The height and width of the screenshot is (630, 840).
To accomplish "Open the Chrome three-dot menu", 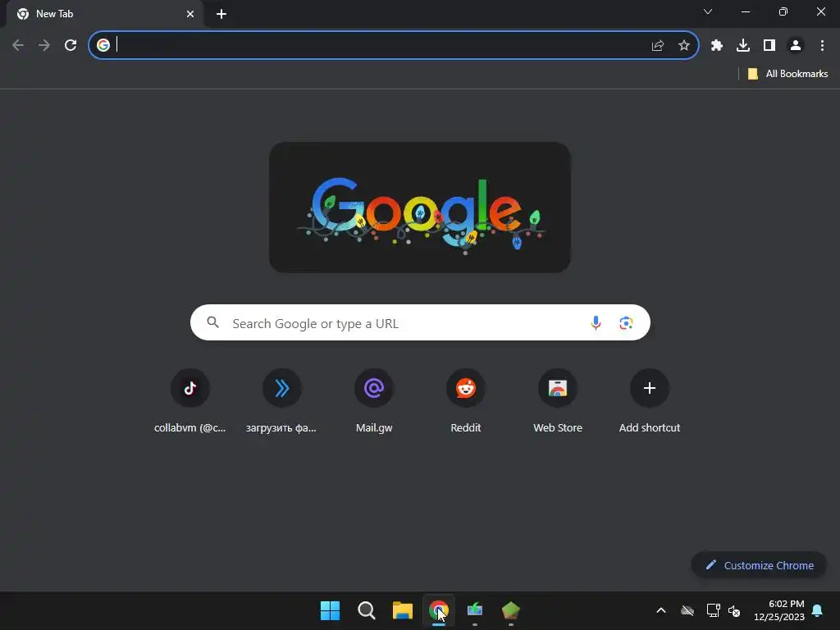I will (x=822, y=46).
